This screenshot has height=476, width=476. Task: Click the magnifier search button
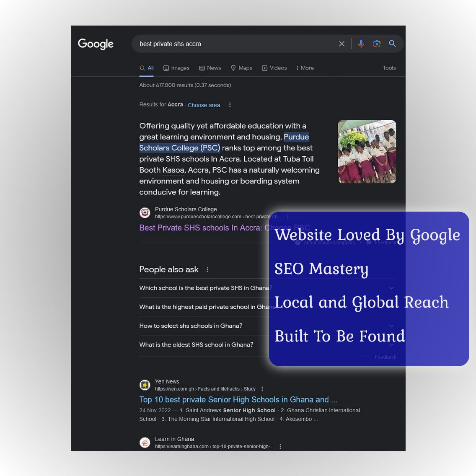click(392, 44)
